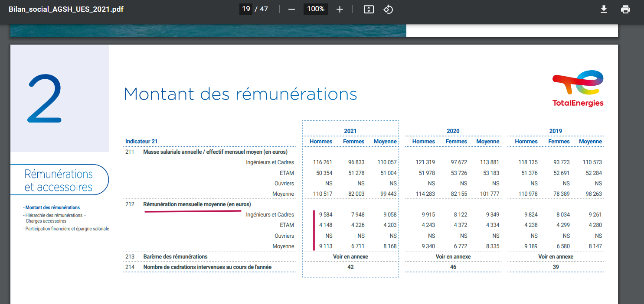Screen dimensions: 644x304
Task: Open the Montant des rémunérations sidebar link
Action: click(x=52, y=207)
